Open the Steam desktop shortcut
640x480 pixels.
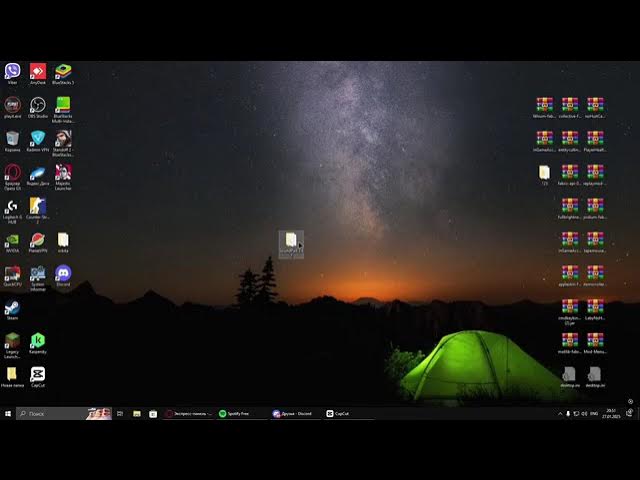pos(12,310)
